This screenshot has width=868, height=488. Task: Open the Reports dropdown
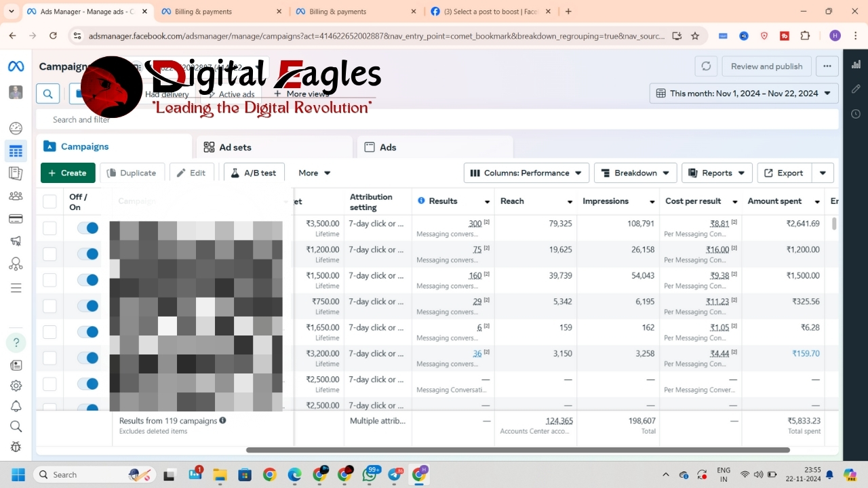pyautogui.click(x=717, y=173)
